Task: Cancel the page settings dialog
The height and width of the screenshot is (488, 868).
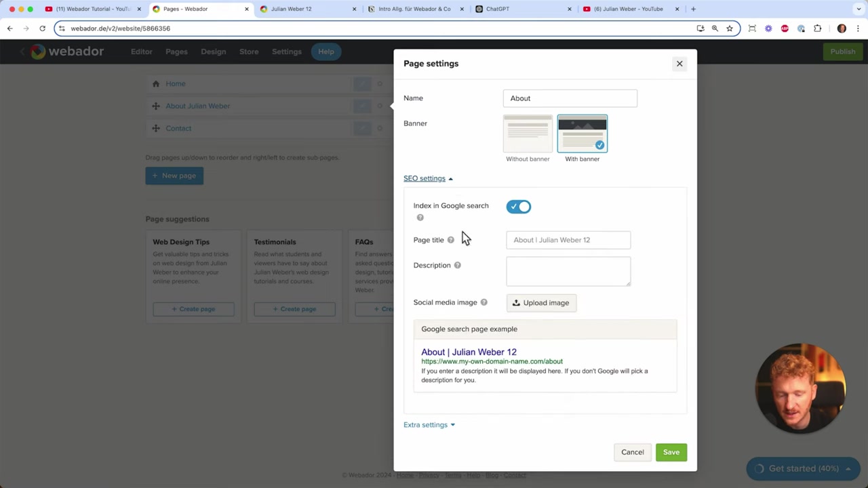Action: pos(633,452)
